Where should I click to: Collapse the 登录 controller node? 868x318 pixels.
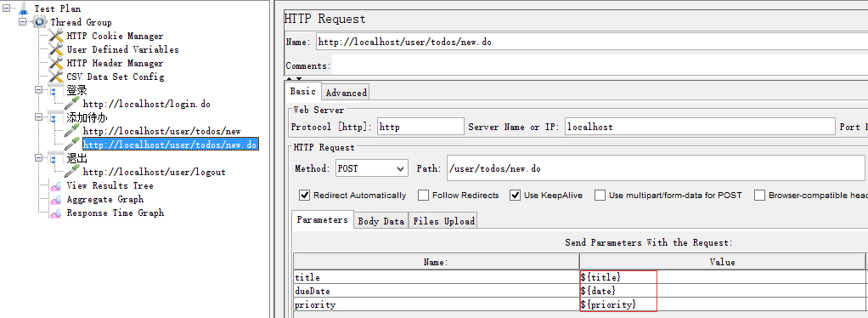(x=39, y=90)
